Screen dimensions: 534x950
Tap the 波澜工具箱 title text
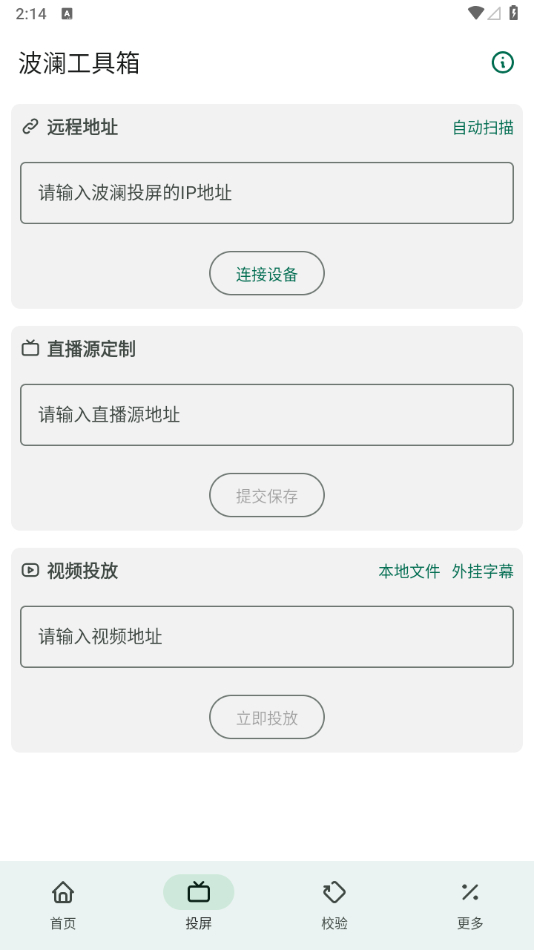pyautogui.click(x=79, y=63)
